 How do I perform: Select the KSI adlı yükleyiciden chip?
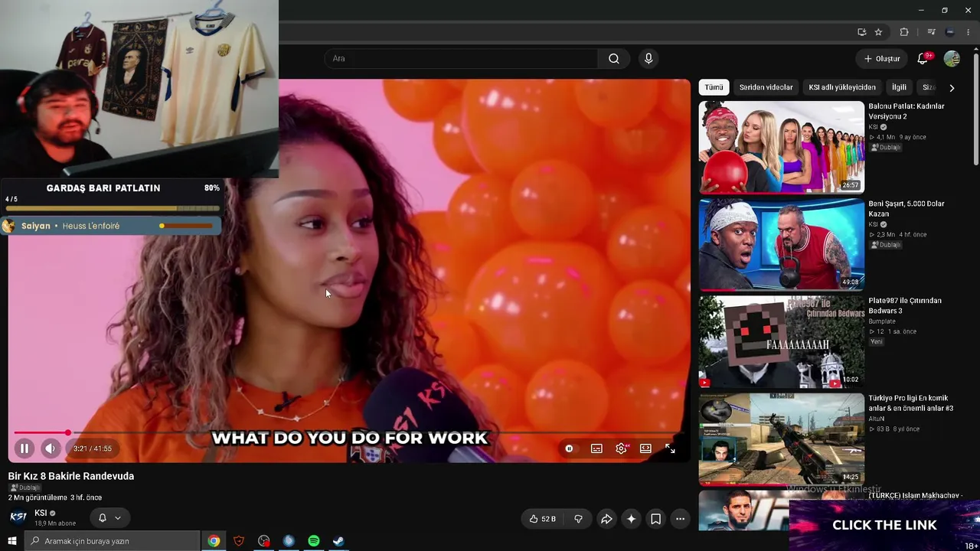click(x=841, y=87)
